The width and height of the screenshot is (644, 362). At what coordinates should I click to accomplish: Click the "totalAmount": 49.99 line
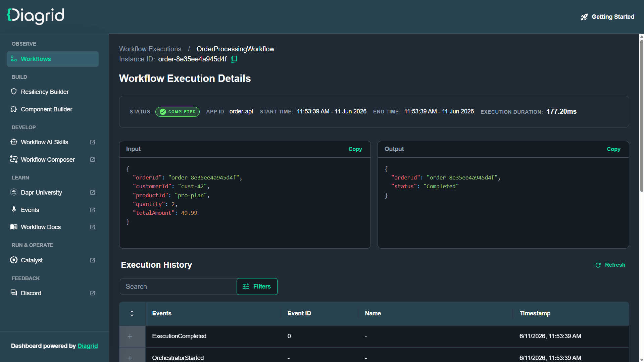pos(165,213)
